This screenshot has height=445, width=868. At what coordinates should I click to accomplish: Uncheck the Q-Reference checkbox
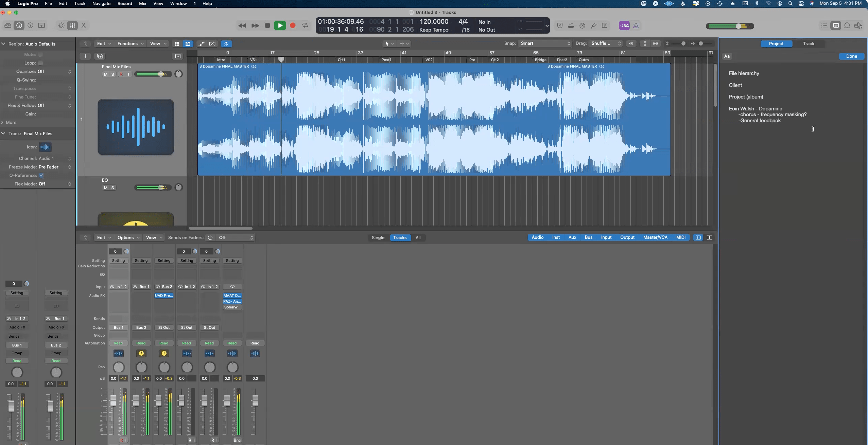pos(41,175)
